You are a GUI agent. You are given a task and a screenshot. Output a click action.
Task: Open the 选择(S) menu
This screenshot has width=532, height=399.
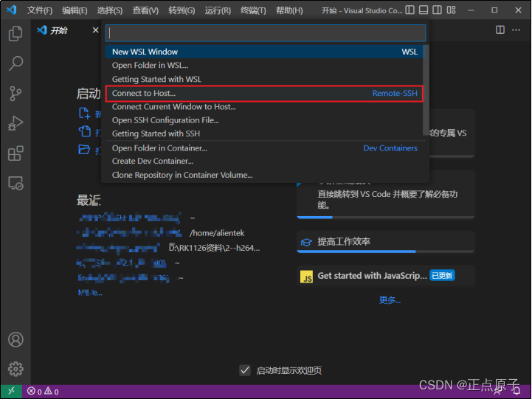(x=110, y=10)
